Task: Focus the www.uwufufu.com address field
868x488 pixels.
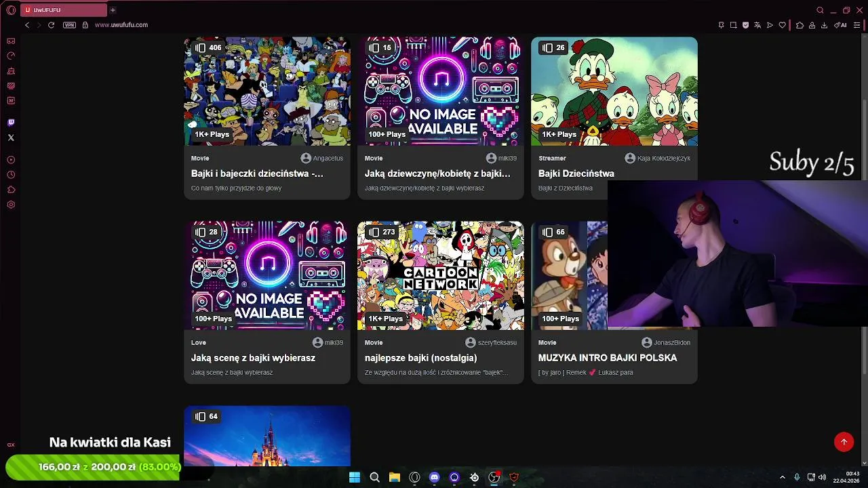Action: tap(121, 25)
